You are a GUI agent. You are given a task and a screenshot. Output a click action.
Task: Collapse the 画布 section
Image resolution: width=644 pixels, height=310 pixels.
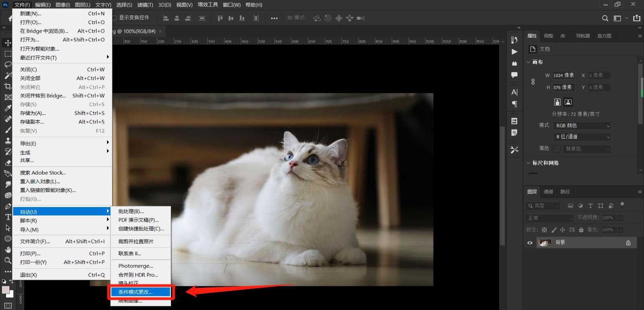tap(528, 62)
